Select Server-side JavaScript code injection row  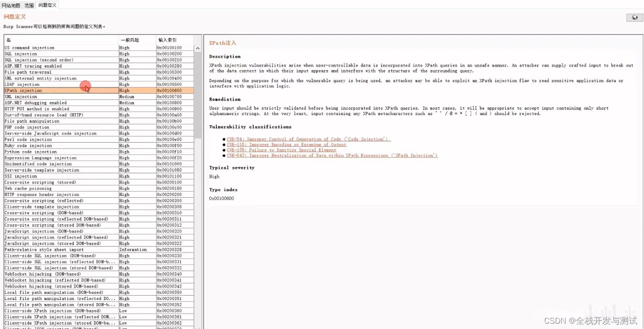click(99, 134)
